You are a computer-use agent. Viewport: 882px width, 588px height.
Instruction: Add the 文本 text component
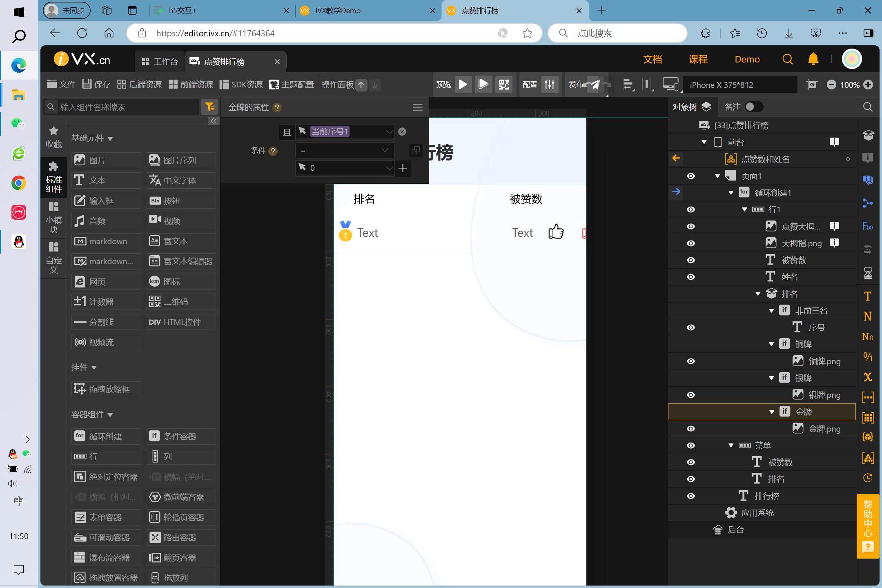tap(106, 180)
